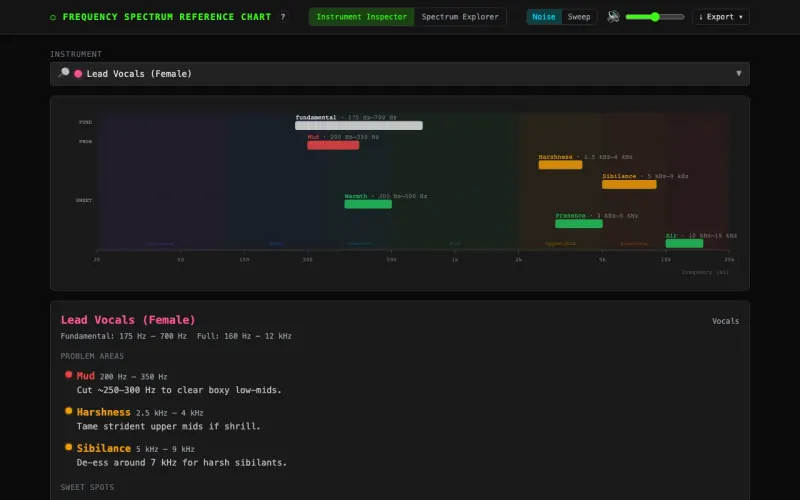Mute audio with the speaker icon
Screen dimensions: 800x500
613,17
